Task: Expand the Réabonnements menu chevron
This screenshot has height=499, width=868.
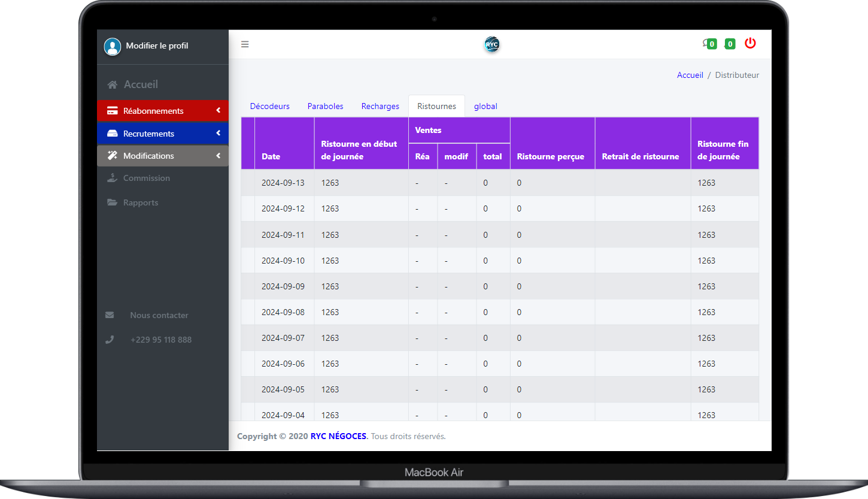Action: pos(218,110)
